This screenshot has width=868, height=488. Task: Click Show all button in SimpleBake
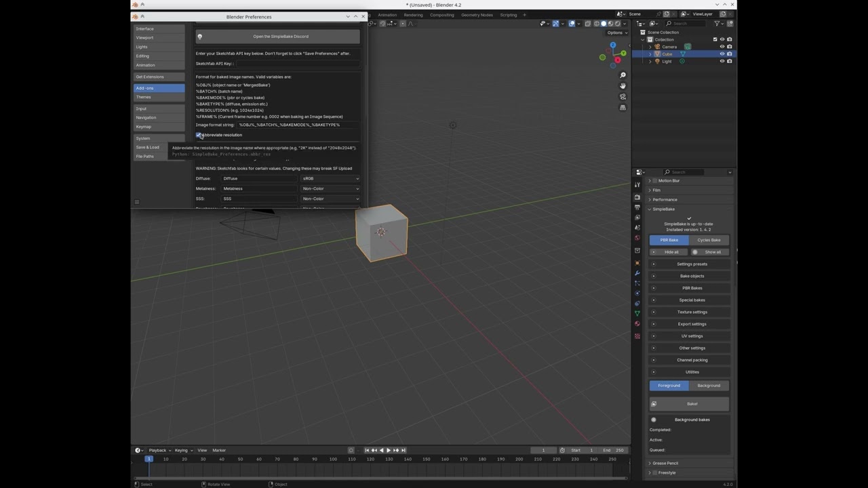click(710, 252)
